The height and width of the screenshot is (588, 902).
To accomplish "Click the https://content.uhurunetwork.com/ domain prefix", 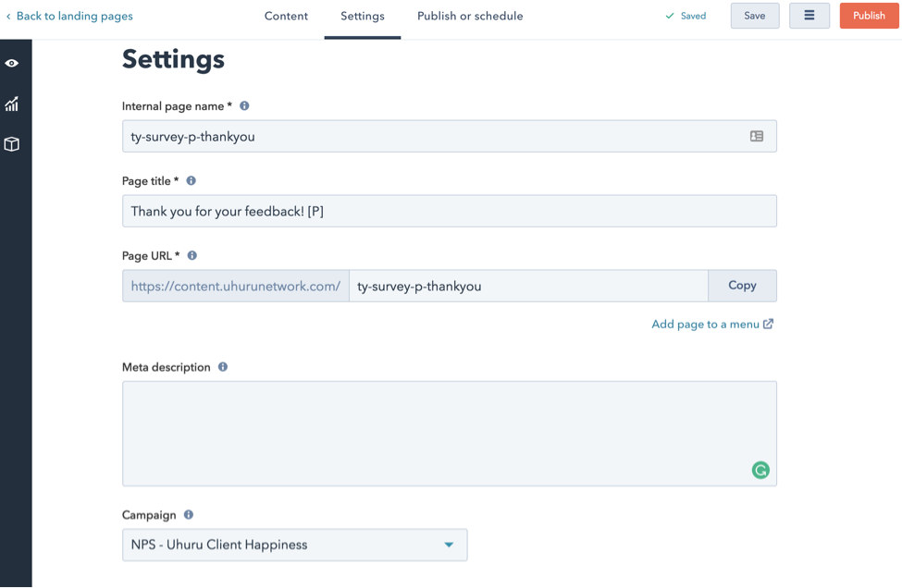I will (236, 286).
